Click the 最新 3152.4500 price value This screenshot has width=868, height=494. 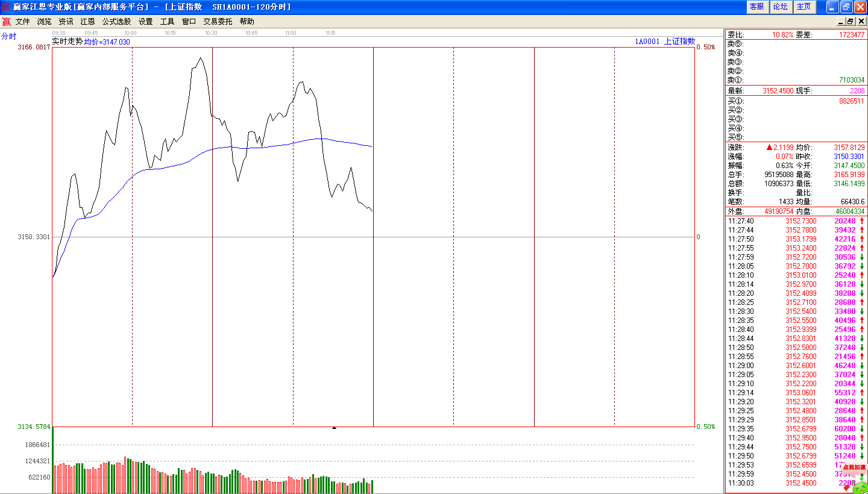click(x=778, y=91)
